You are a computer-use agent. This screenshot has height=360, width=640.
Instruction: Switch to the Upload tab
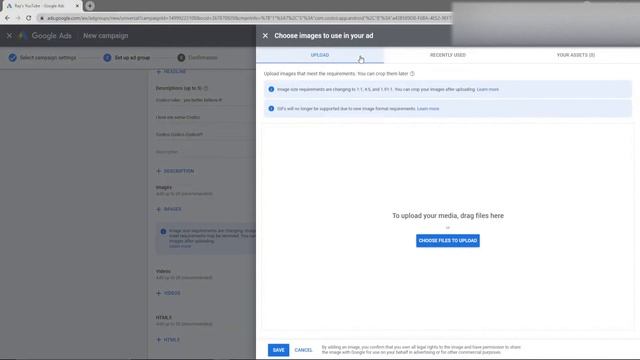click(x=320, y=55)
